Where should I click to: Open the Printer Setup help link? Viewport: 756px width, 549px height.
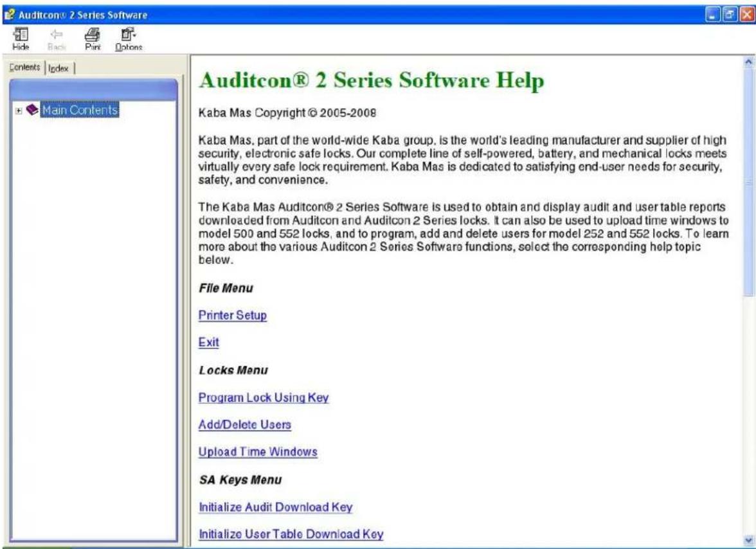coord(233,315)
